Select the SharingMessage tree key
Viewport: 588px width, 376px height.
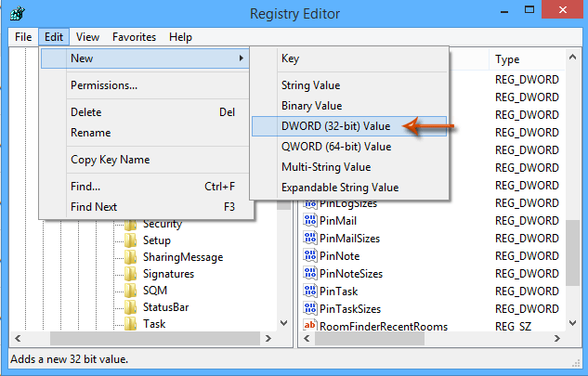click(x=183, y=257)
